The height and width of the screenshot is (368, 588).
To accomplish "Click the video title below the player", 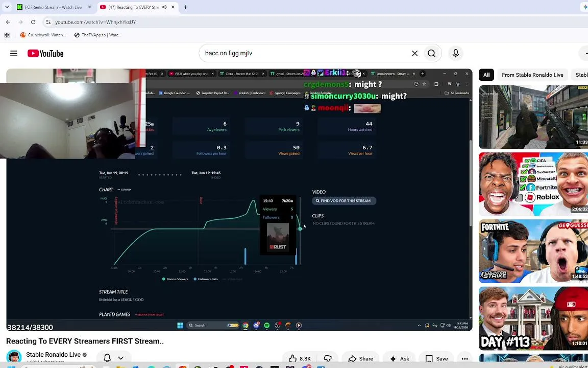I will click(85, 341).
